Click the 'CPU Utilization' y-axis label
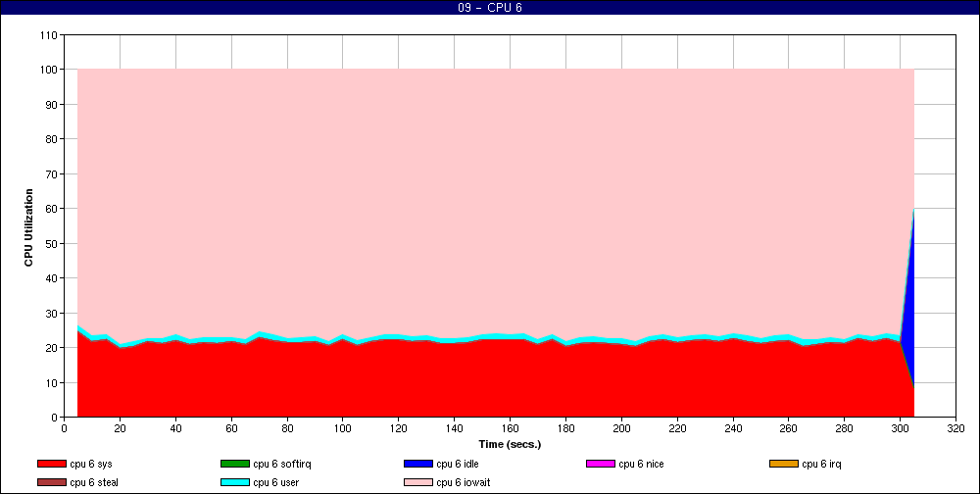Viewport: 980px width, 494px height. [28, 227]
